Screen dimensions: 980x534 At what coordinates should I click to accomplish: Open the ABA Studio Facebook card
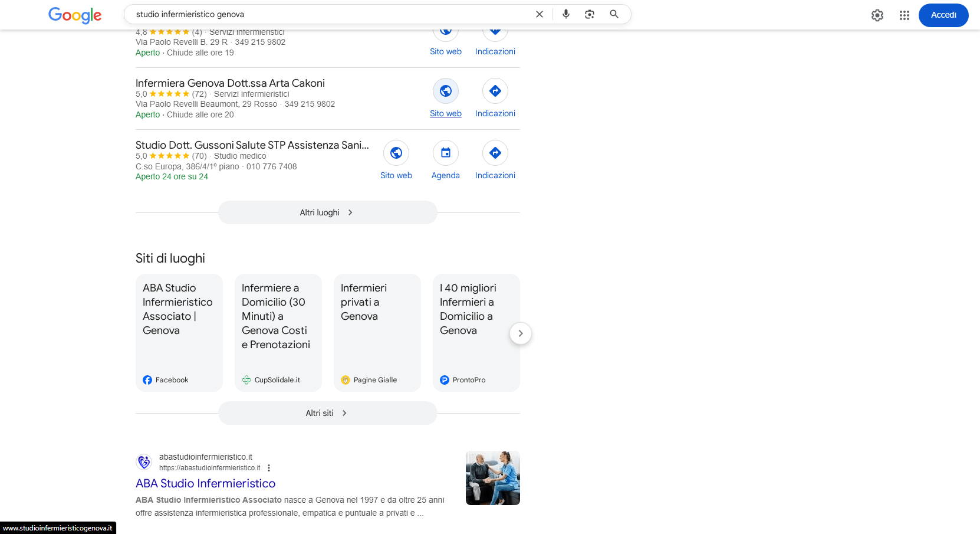(179, 332)
